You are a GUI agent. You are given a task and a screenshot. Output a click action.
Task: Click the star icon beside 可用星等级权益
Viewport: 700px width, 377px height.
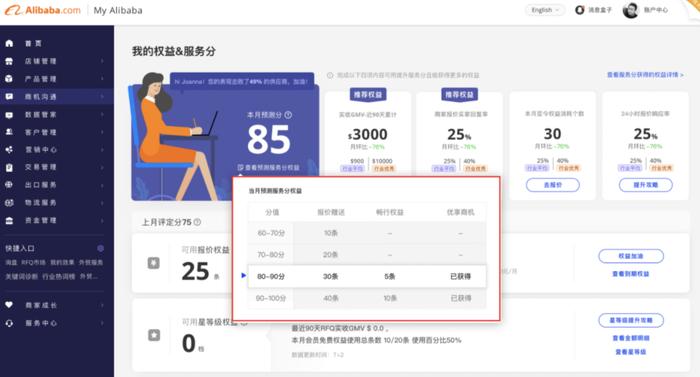(154, 335)
